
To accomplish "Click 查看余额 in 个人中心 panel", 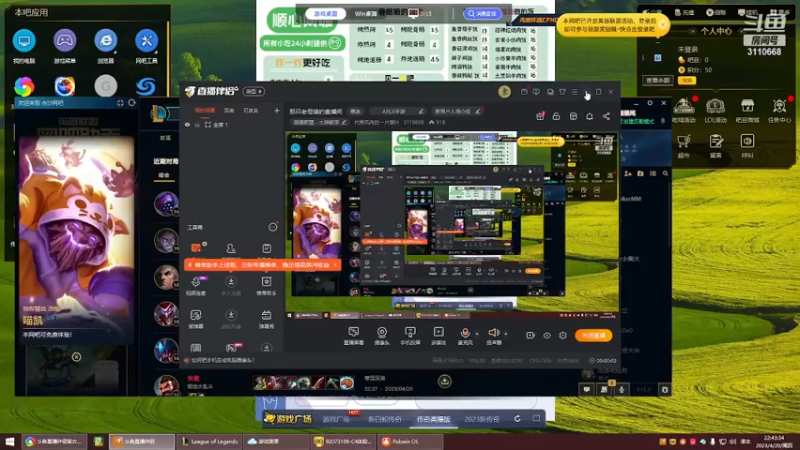I will pyautogui.click(x=658, y=80).
